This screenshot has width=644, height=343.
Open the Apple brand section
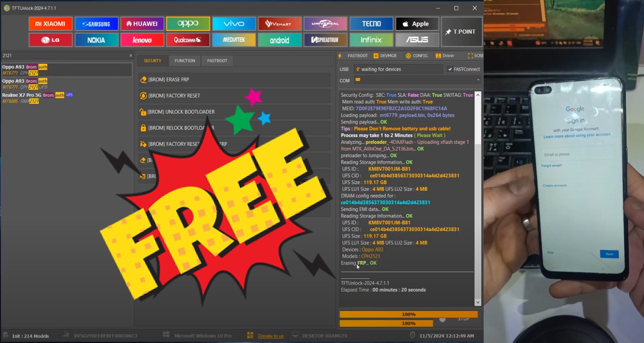click(417, 24)
